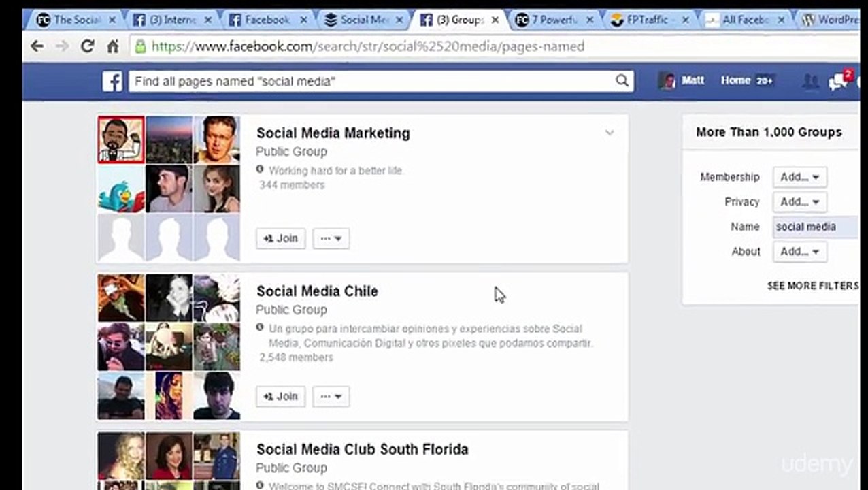Go back with the browser back arrow
This screenshot has width=868, height=490.
pyautogui.click(x=37, y=46)
